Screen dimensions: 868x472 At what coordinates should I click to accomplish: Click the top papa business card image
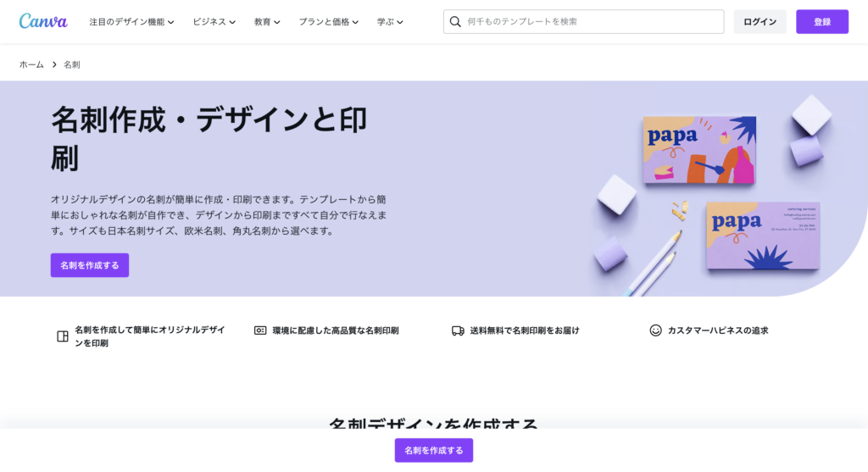pos(699,149)
